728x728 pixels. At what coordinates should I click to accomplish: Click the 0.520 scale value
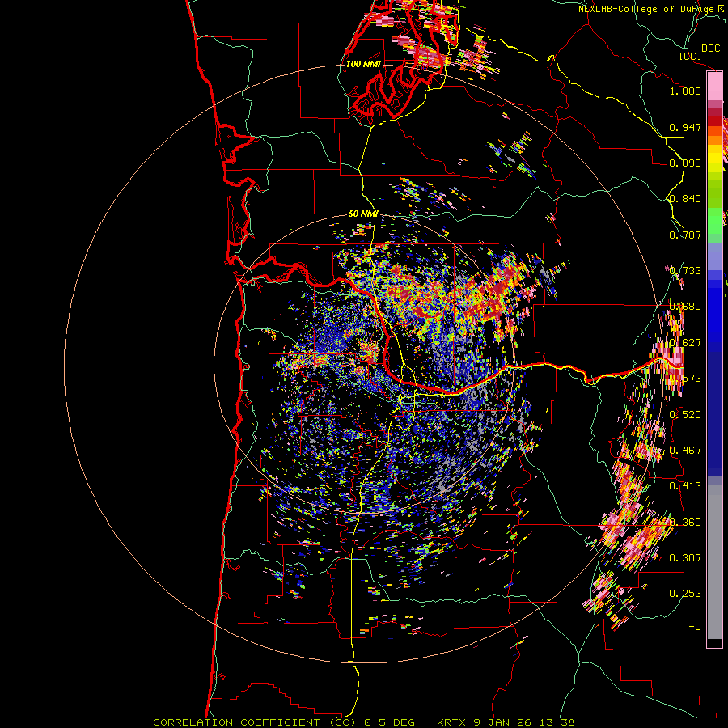tap(685, 415)
